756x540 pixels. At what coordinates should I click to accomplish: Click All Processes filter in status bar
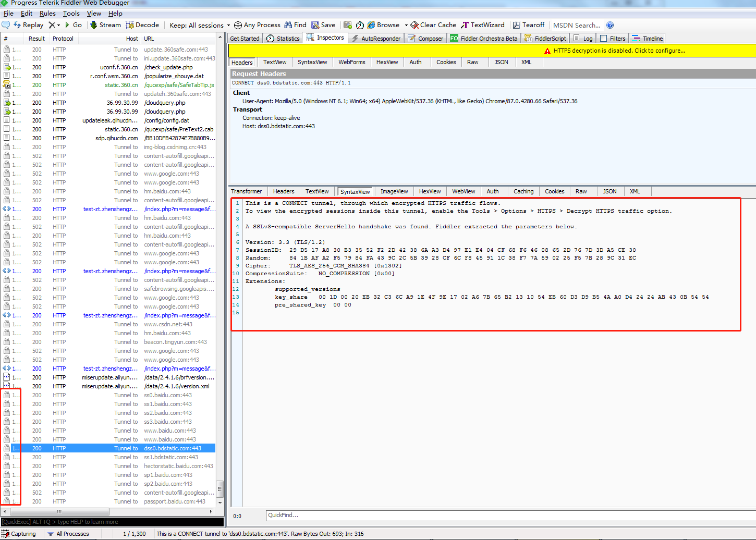coord(68,534)
